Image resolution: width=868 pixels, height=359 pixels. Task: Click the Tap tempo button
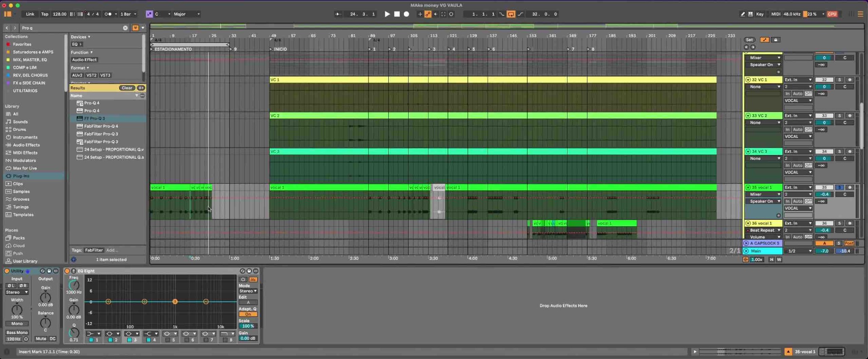click(x=45, y=14)
